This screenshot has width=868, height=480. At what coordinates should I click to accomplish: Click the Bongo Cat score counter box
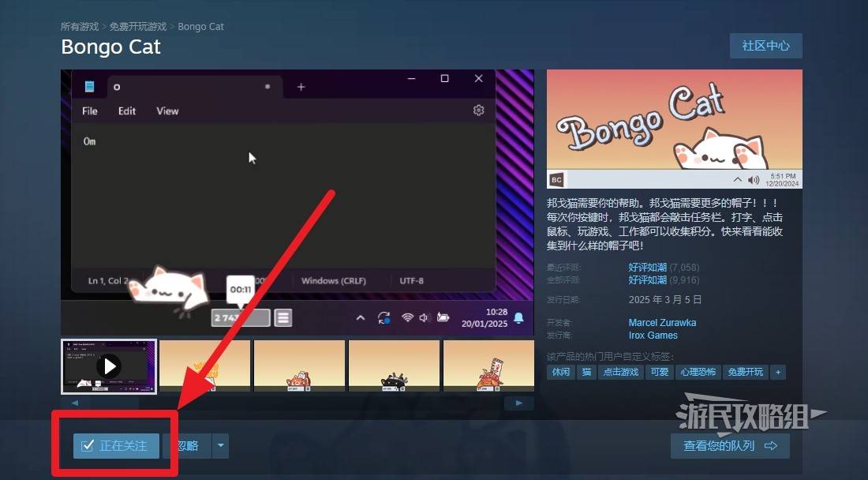click(x=241, y=318)
